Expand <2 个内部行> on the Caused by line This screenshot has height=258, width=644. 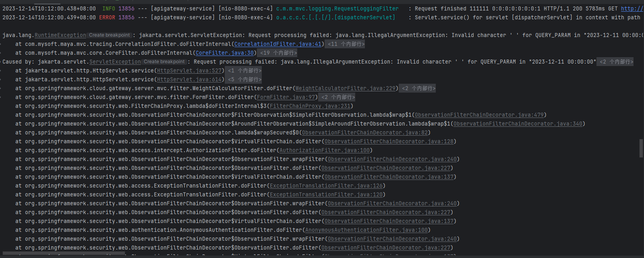(616, 62)
